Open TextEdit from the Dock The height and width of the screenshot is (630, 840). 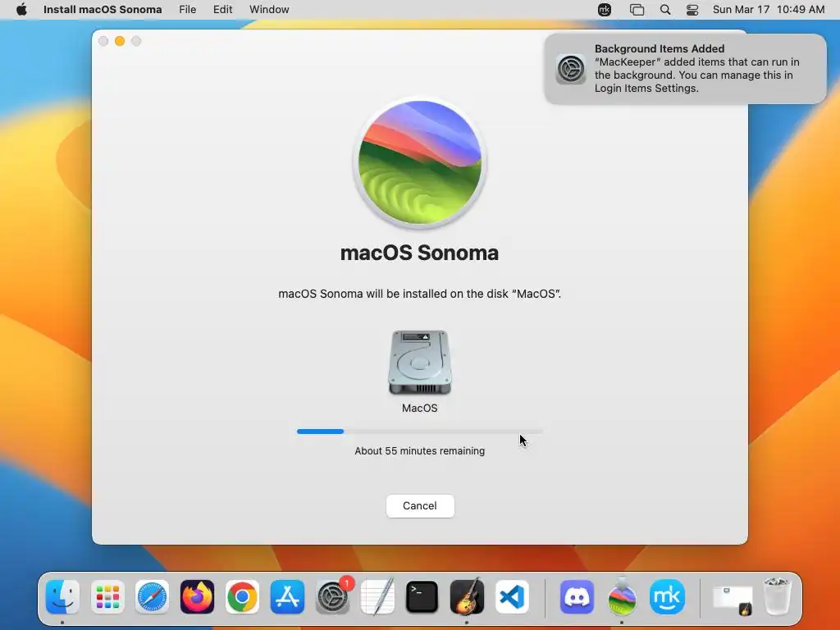[377, 597]
